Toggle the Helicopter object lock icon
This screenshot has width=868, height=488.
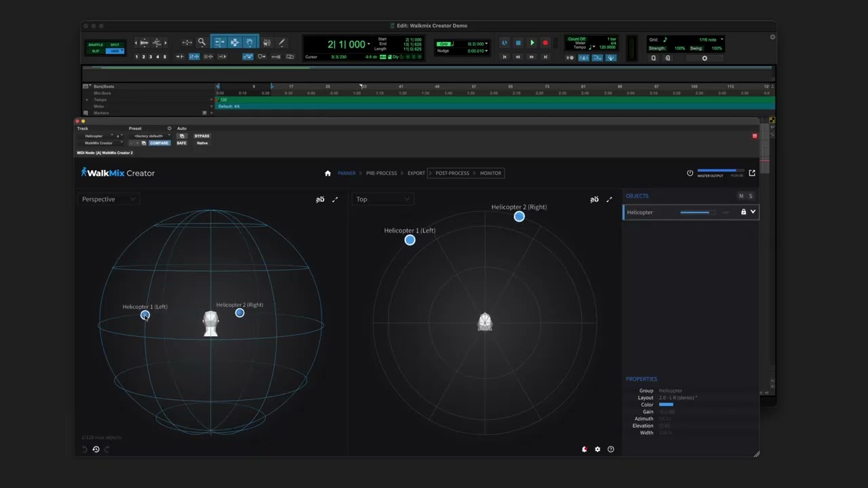[x=743, y=212]
